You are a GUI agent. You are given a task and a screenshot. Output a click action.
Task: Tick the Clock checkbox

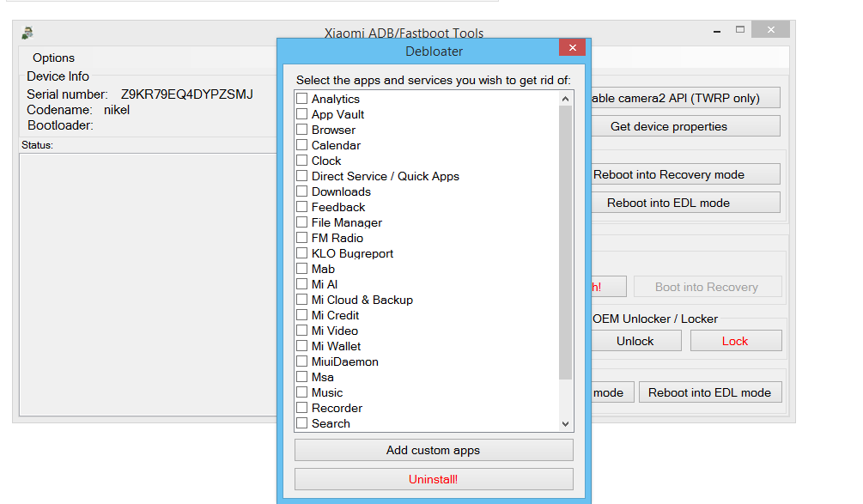pyautogui.click(x=301, y=161)
